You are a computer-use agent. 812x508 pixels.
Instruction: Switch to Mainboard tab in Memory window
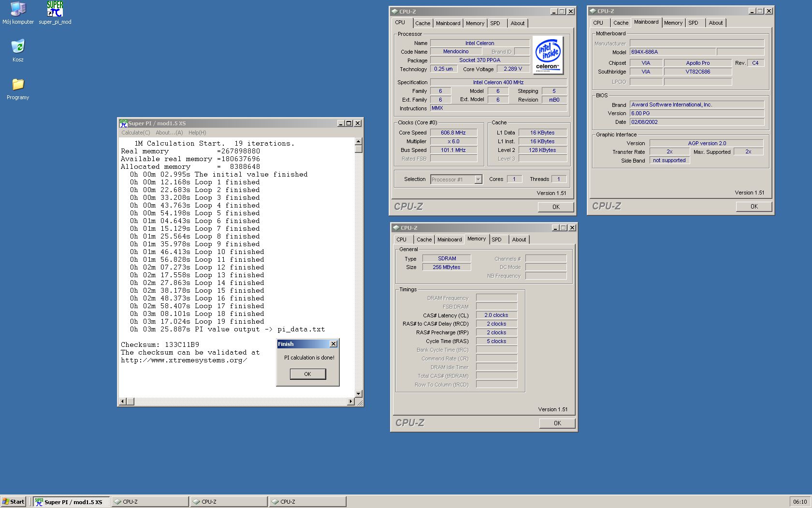[449, 239]
